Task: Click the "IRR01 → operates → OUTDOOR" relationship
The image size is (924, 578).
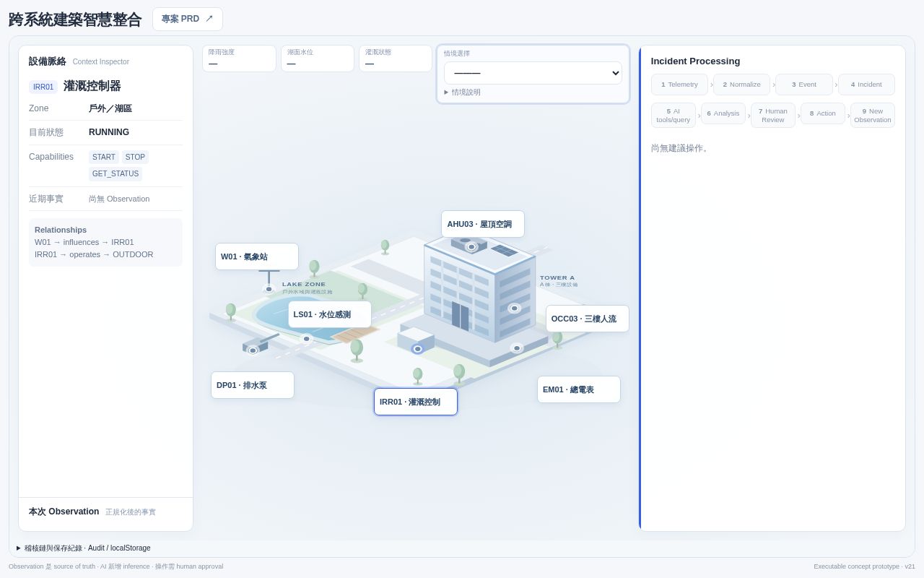Action: click(x=94, y=254)
